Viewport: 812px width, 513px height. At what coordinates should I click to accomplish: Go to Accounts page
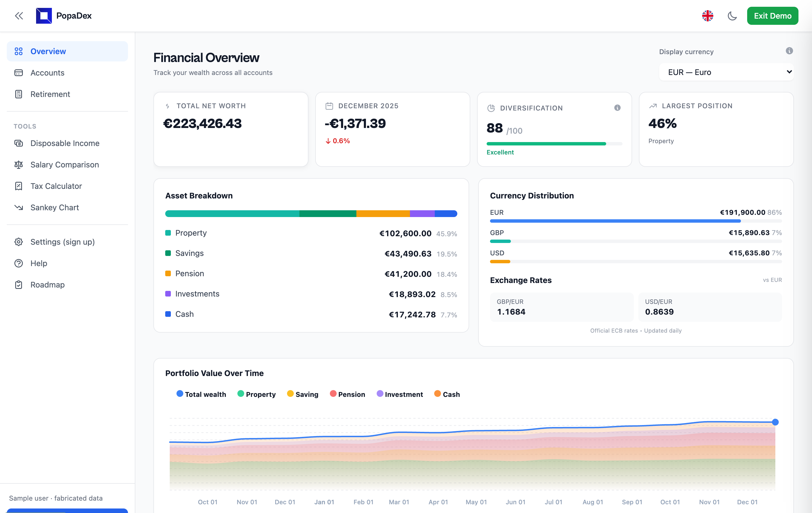point(67,73)
